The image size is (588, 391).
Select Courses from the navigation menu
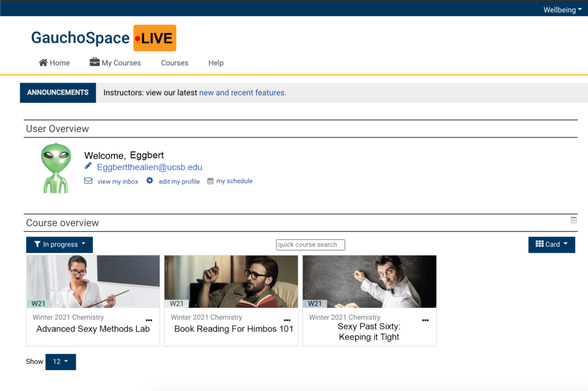(x=175, y=63)
